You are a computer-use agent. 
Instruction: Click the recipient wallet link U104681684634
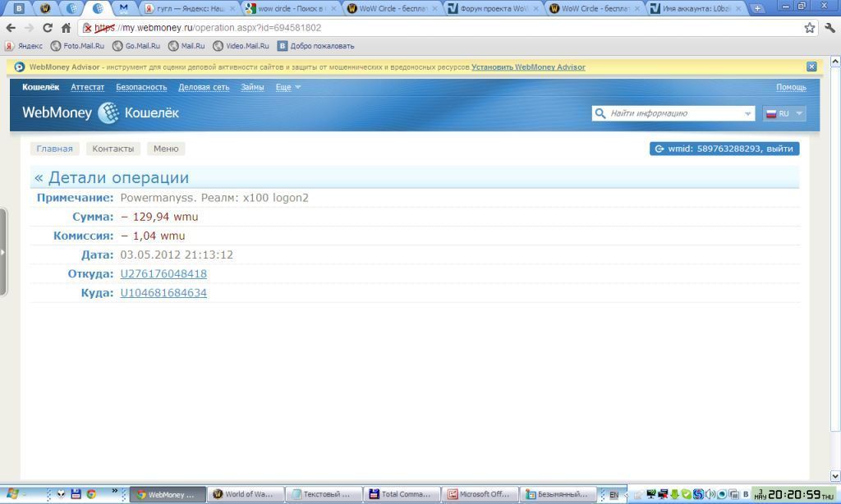click(x=163, y=292)
